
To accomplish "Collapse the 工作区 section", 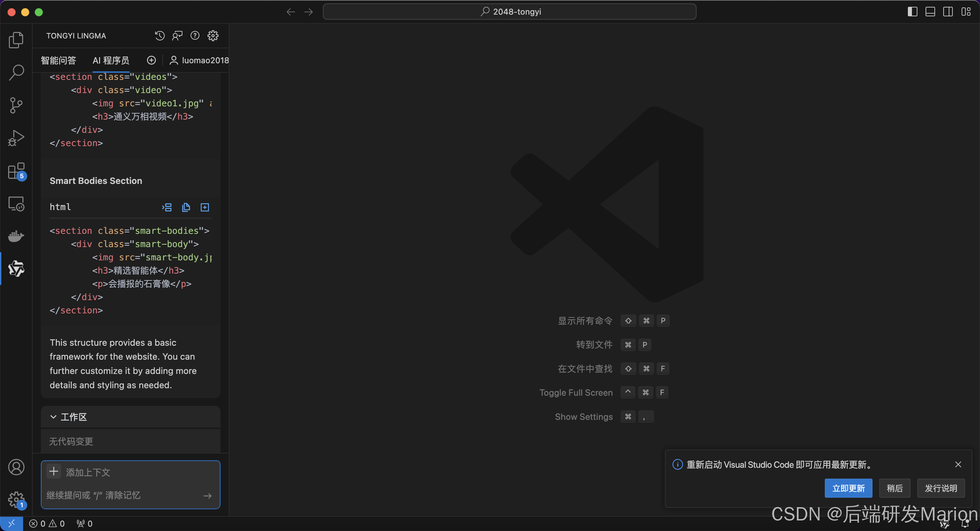I will [x=54, y=417].
